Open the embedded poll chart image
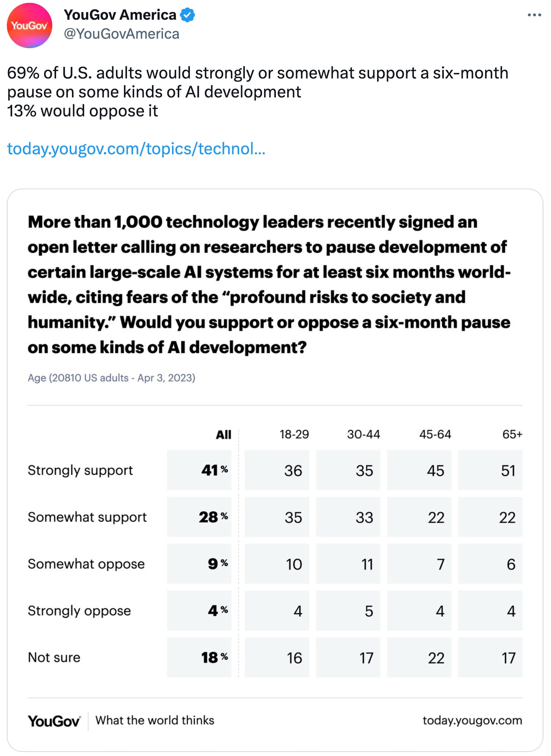 tap(275, 470)
